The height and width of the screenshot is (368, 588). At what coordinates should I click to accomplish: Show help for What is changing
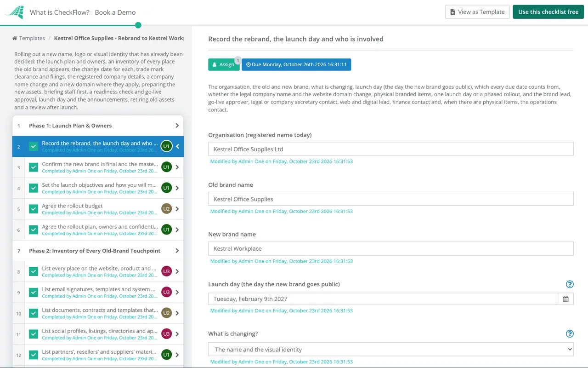tap(570, 334)
